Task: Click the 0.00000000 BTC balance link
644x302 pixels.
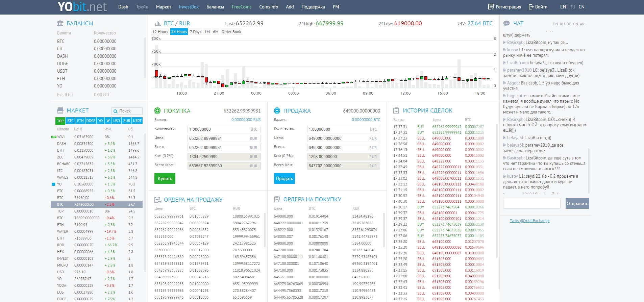Action: [x=366, y=120]
